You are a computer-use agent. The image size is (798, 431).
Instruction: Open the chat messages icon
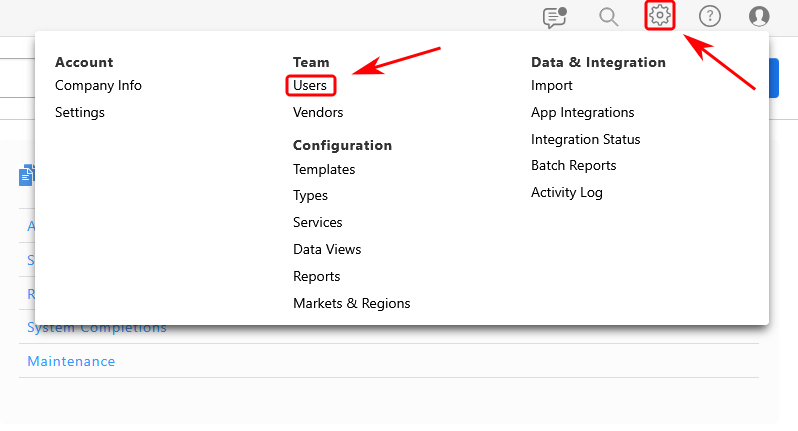coord(553,16)
